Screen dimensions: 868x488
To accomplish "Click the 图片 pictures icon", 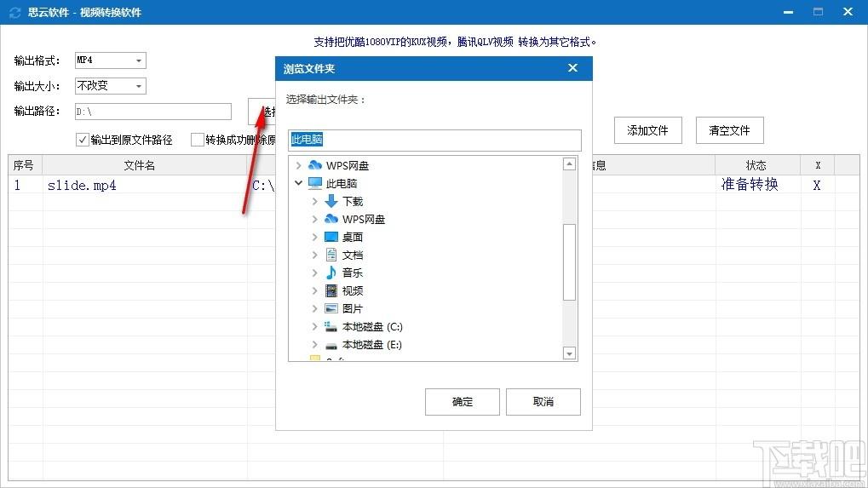I will tap(331, 308).
